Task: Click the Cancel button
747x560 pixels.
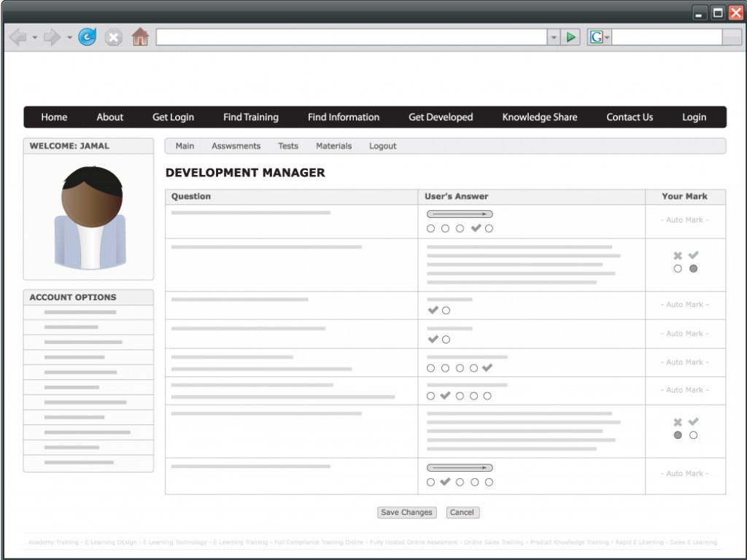Action: point(462,513)
